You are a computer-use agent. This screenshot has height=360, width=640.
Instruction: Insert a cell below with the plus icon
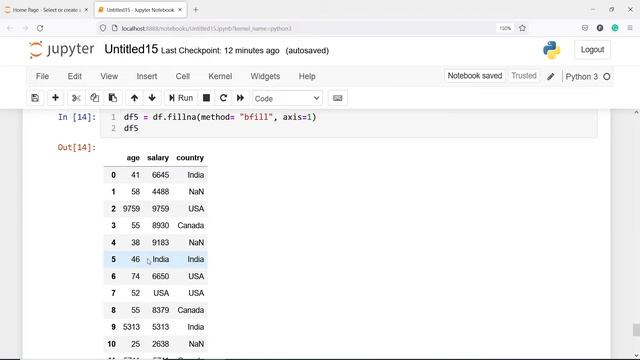[55, 98]
